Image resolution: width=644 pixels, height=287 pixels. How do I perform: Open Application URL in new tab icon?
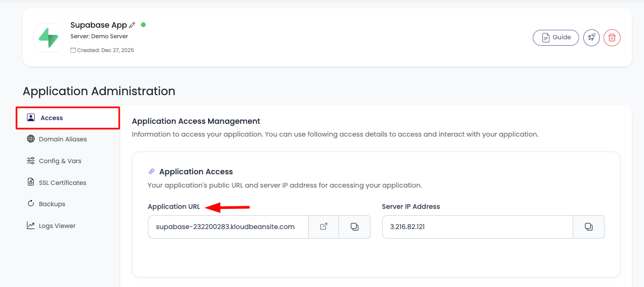324,227
